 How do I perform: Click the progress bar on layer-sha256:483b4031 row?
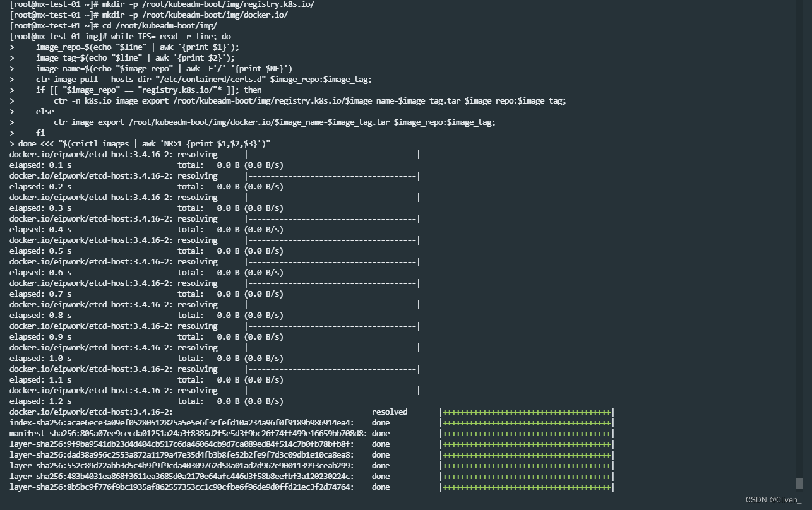point(527,477)
